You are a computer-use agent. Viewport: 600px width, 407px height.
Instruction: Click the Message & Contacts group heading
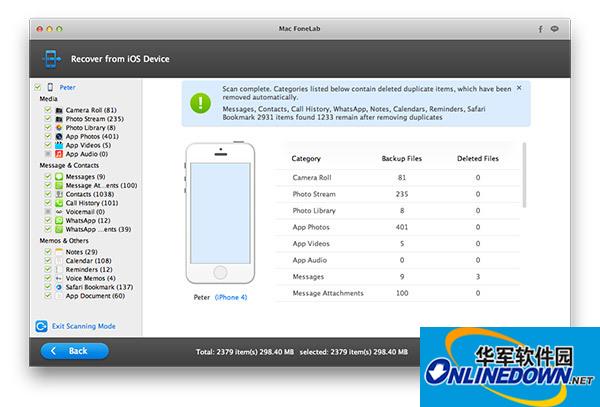click(x=69, y=165)
